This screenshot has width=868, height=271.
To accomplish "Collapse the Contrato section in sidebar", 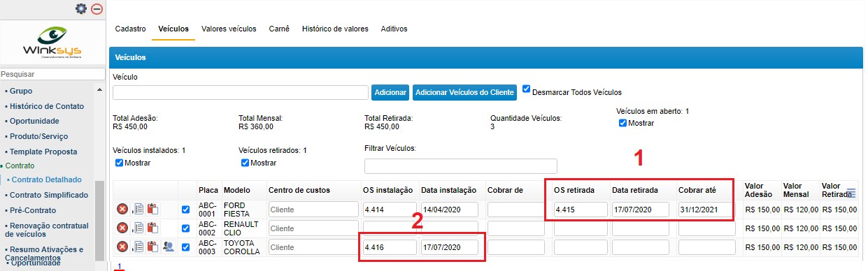I will click(x=20, y=166).
